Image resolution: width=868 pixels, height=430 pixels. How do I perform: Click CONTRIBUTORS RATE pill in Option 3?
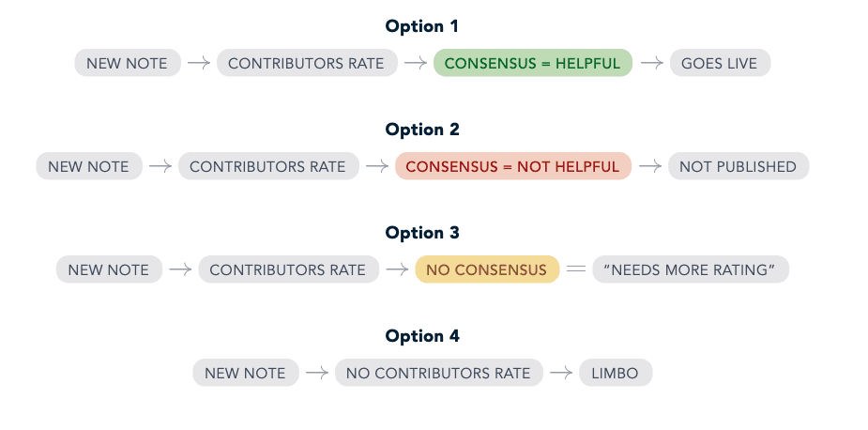point(288,269)
